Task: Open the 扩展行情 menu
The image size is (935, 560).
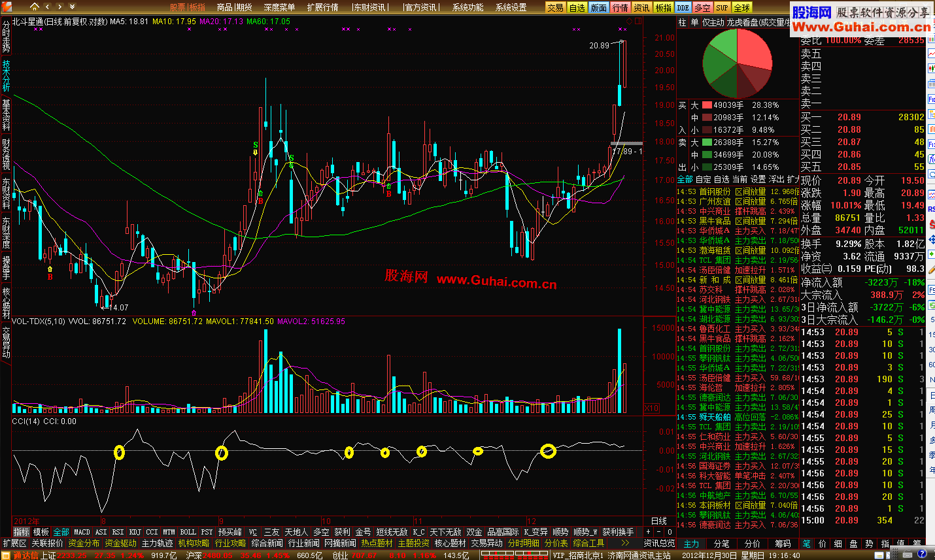Action: point(322,7)
